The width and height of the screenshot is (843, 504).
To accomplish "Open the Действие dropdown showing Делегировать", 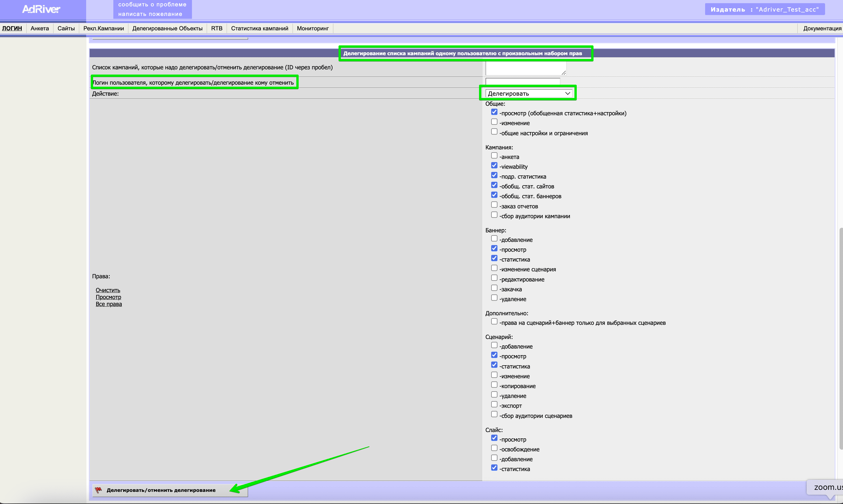I will (x=528, y=93).
